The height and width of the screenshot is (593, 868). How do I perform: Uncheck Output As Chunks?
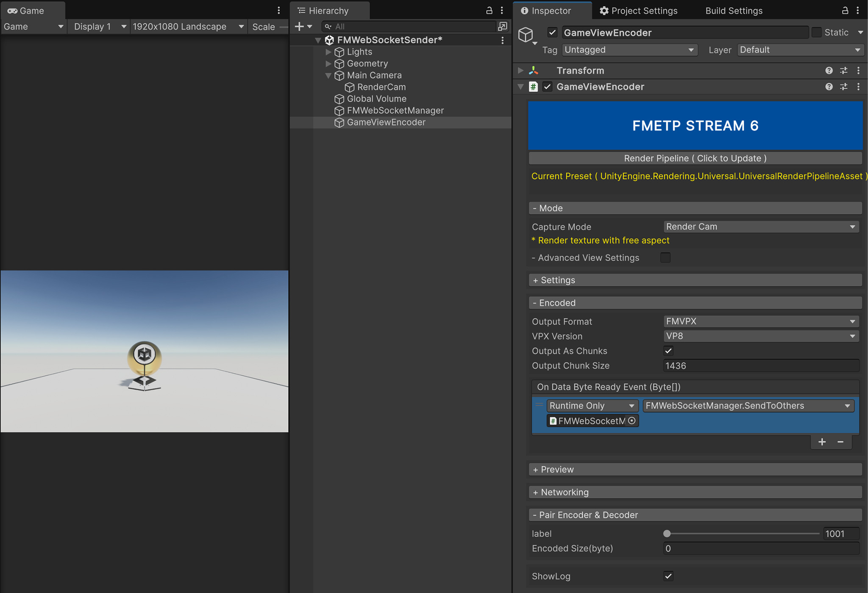(x=668, y=351)
